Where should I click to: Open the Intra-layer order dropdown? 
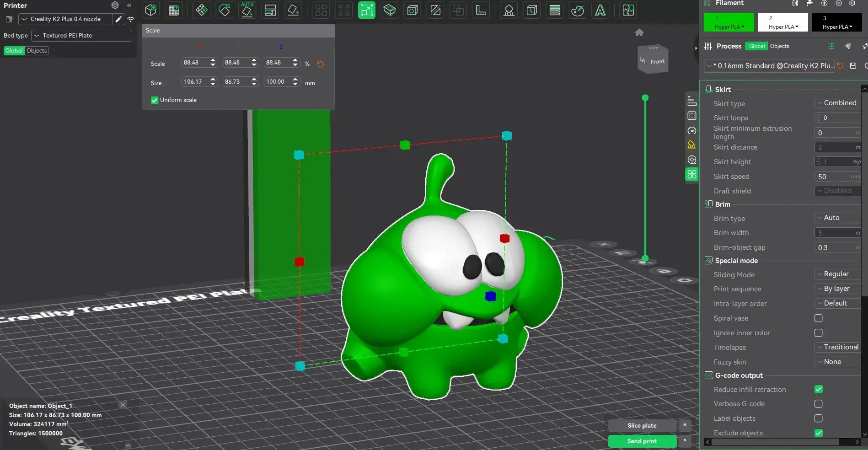click(838, 303)
